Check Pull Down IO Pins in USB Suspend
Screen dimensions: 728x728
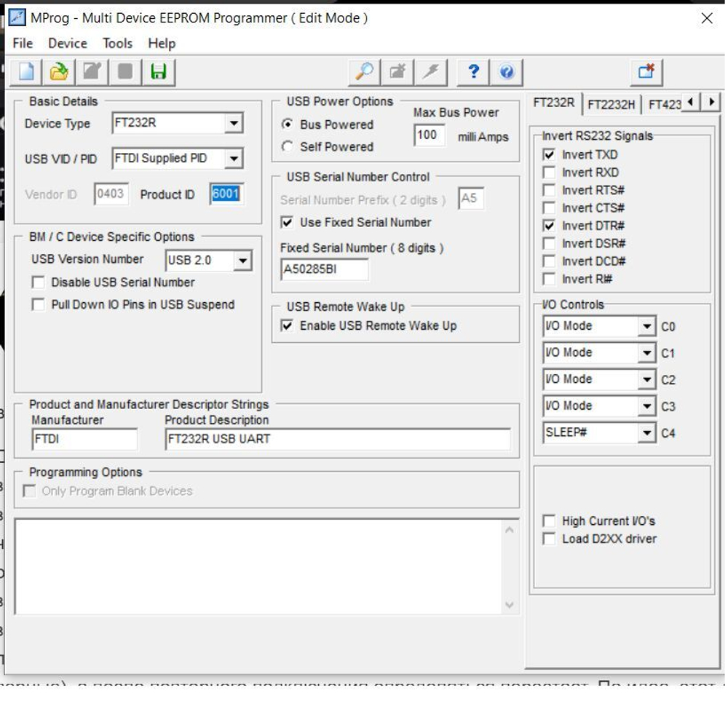38,304
